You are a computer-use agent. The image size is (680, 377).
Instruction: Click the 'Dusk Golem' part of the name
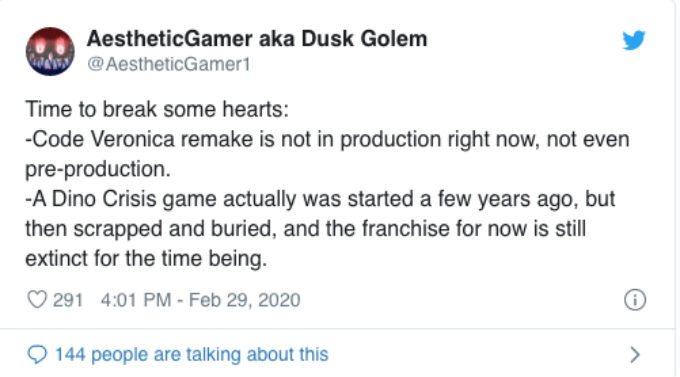pos(364,39)
